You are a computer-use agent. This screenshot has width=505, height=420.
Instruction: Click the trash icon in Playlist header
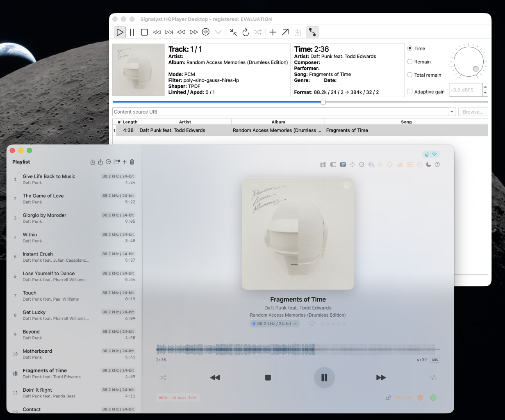coord(132,162)
